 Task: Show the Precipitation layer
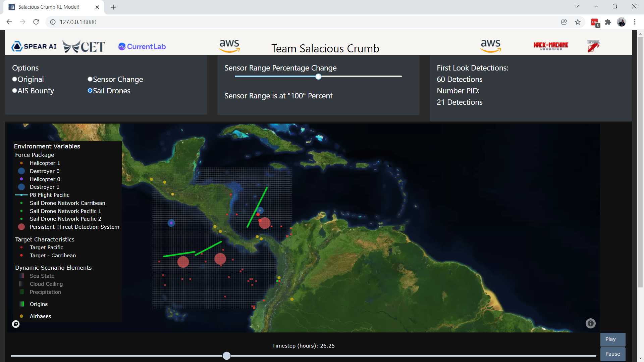click(45, 292)
